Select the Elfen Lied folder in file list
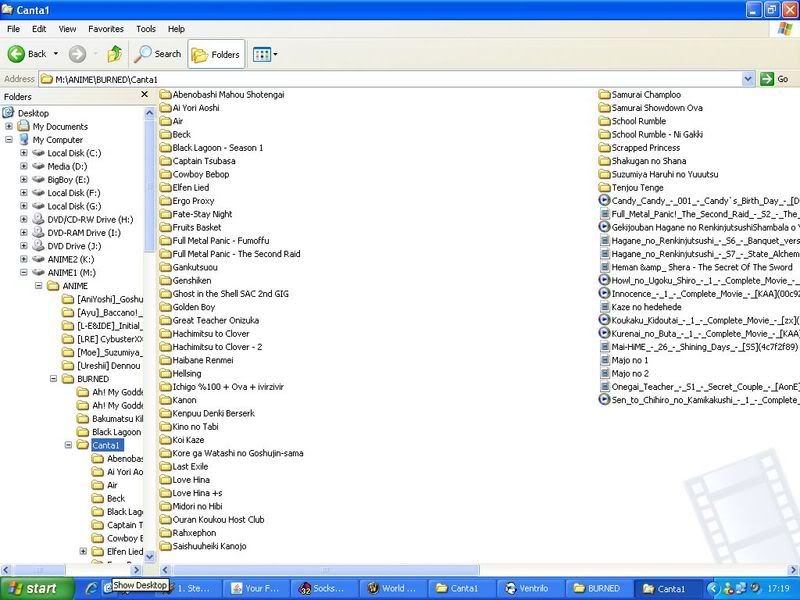This screenshot has height=600, width=800. pyautogui.click(x=184, y=187)
